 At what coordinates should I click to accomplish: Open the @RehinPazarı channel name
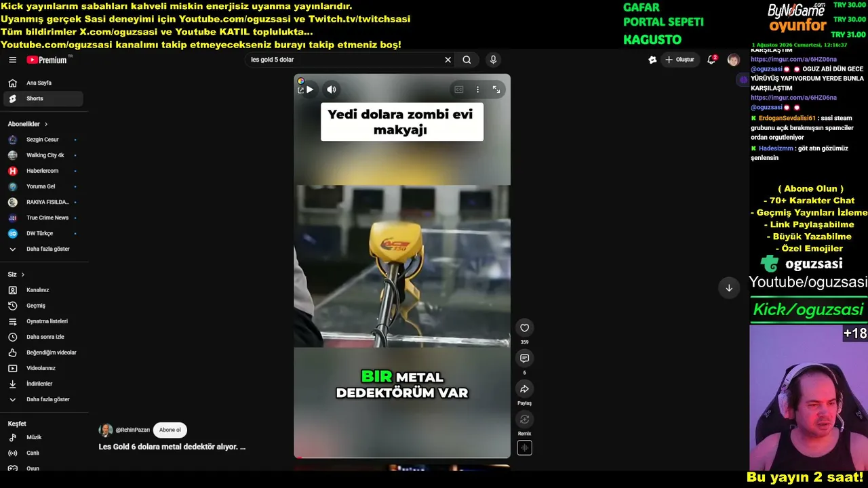click(x=133, y=430)
